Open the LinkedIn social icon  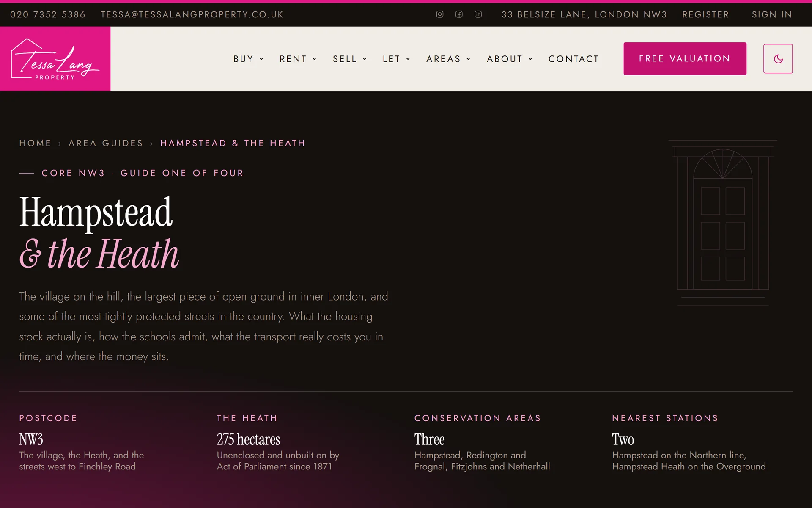pos(478,14)
